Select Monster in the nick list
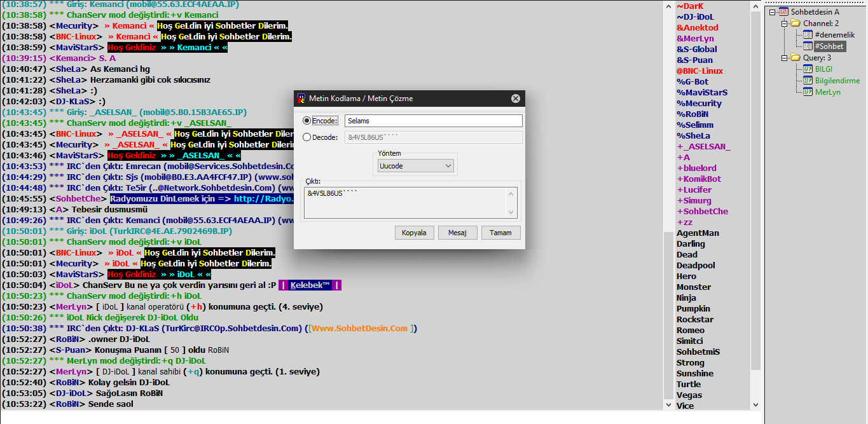 point(694,287)
